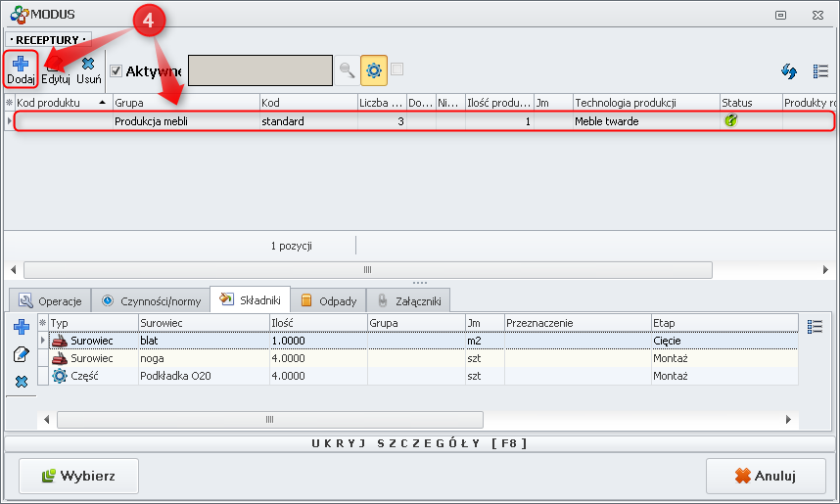Viewport: 840px width, 504px height.
Task: Click the upper grid horizontal scrollbar thumb
Action: point(368,269)
